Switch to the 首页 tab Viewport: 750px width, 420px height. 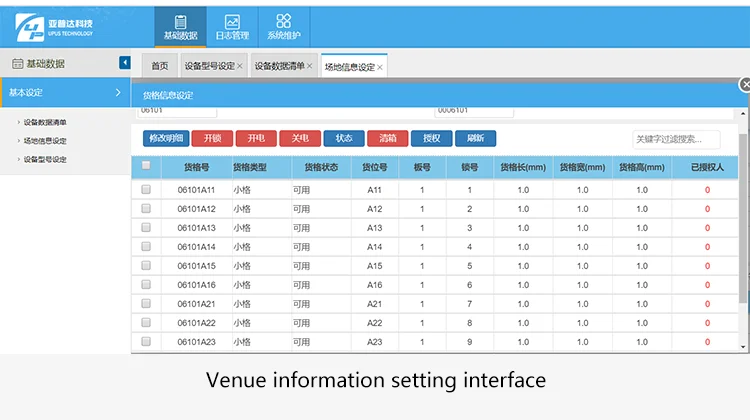click(159, 67)
